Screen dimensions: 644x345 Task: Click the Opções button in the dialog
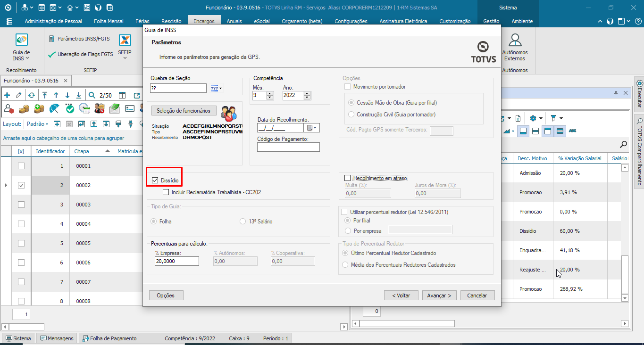tap(166, 296)
